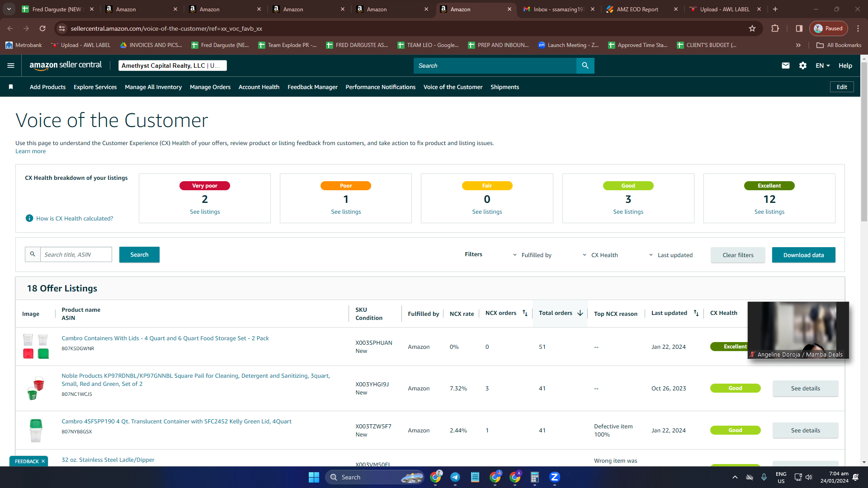868x488 pixels.
Task: Open a new browser tab
Action: 775,9
